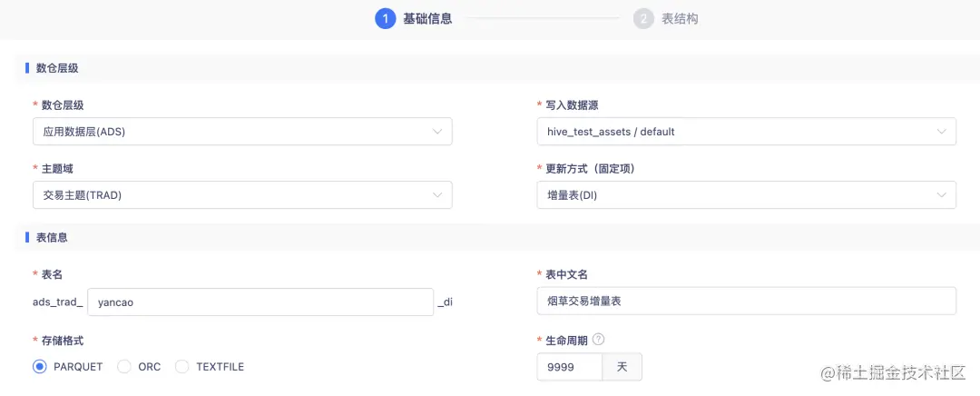Click step 2 circle 表结构
980x396 pixels.
[643, 19]
